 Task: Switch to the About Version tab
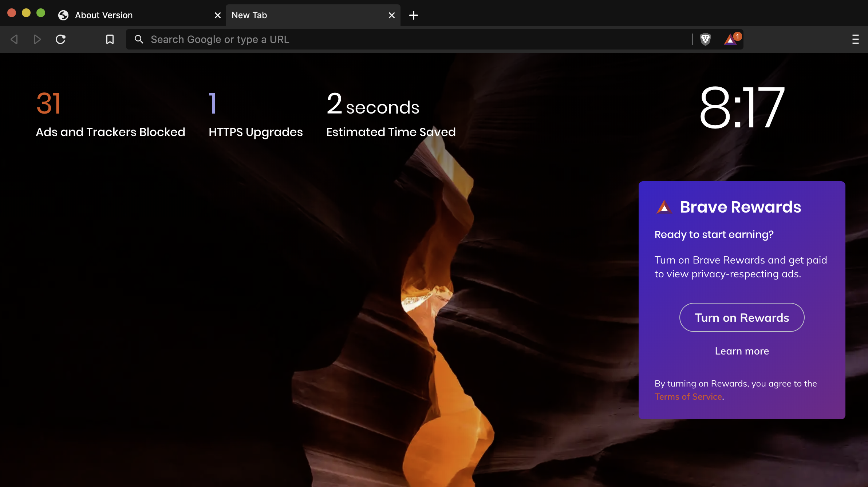pyautogui.click(x=104, y=15)
